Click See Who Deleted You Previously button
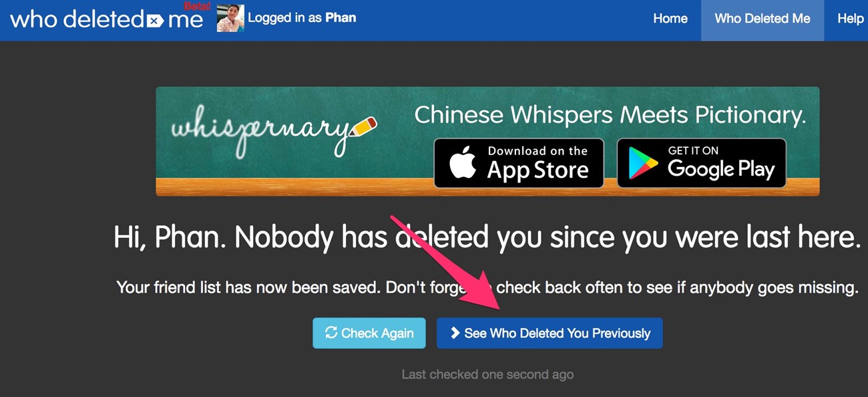 [x=550, y=333]
